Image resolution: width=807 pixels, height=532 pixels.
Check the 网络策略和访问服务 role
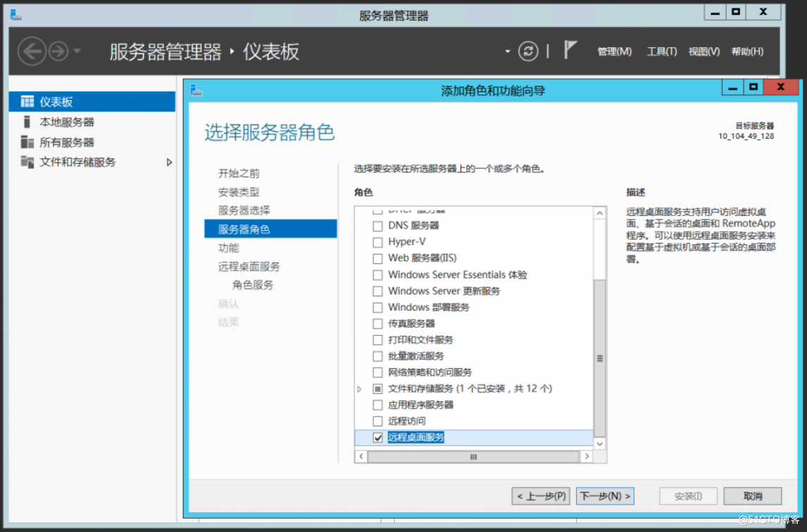tap(378, 372)
